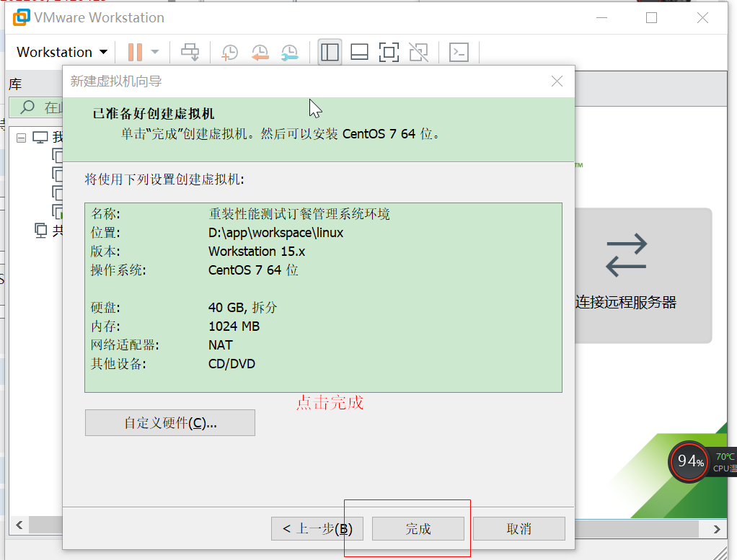Screen dimensions: 737x560
Task: Open the console view terminal icon
Action: (x=459, y=52)
